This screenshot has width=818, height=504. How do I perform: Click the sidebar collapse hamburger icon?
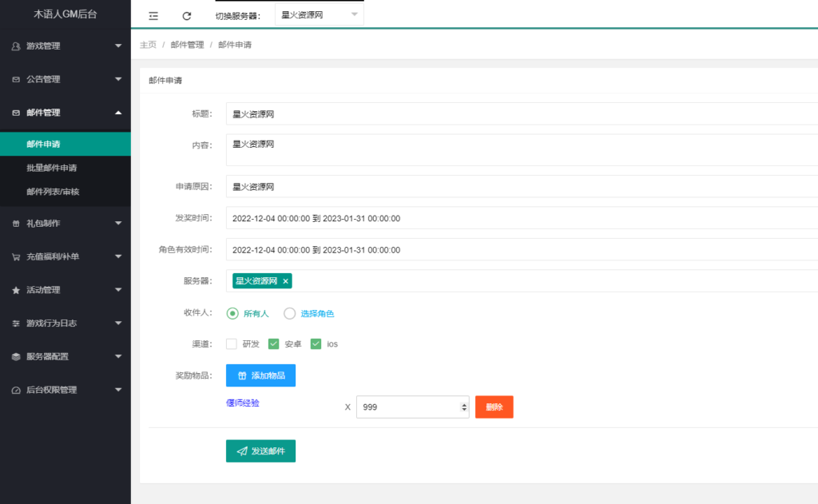(153, 14)
